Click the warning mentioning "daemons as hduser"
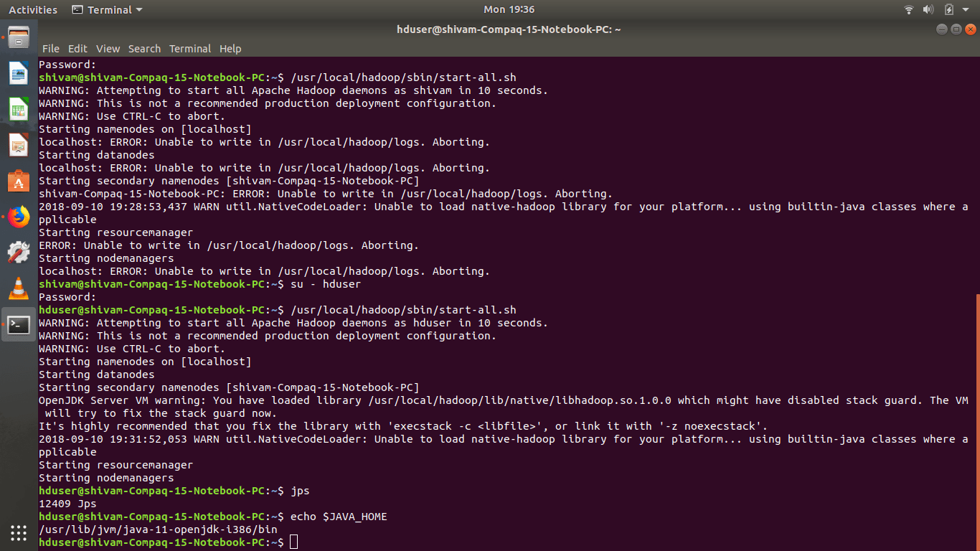 click(293, 323)
